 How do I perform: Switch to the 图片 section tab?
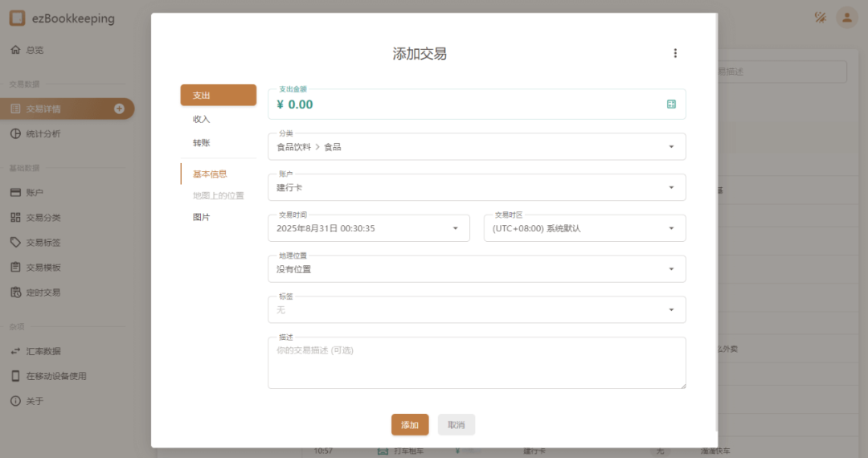[x=218, y=217]
